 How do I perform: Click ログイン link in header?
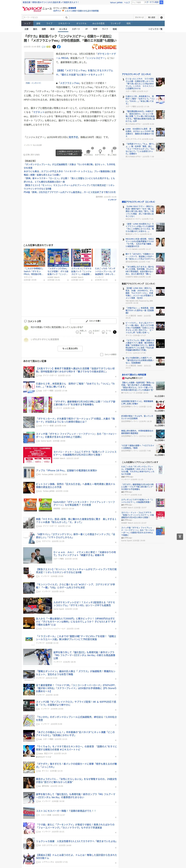click(57, 11)
